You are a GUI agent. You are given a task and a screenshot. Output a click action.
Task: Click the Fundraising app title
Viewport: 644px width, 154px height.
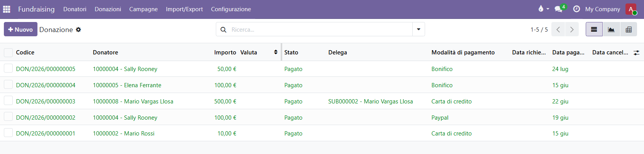click(36, 9)
